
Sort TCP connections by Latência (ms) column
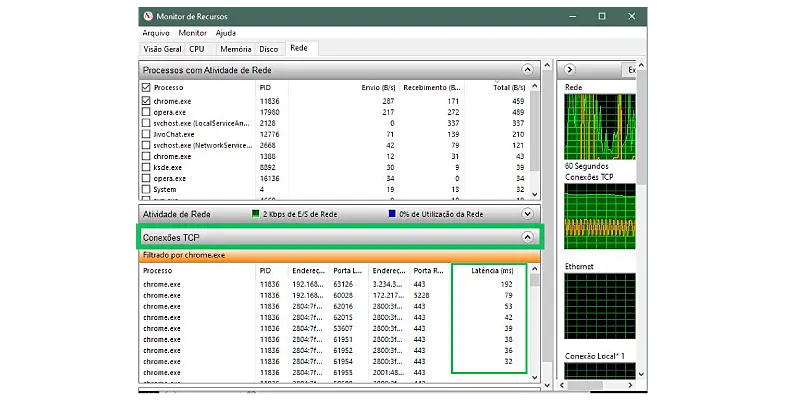490,270
